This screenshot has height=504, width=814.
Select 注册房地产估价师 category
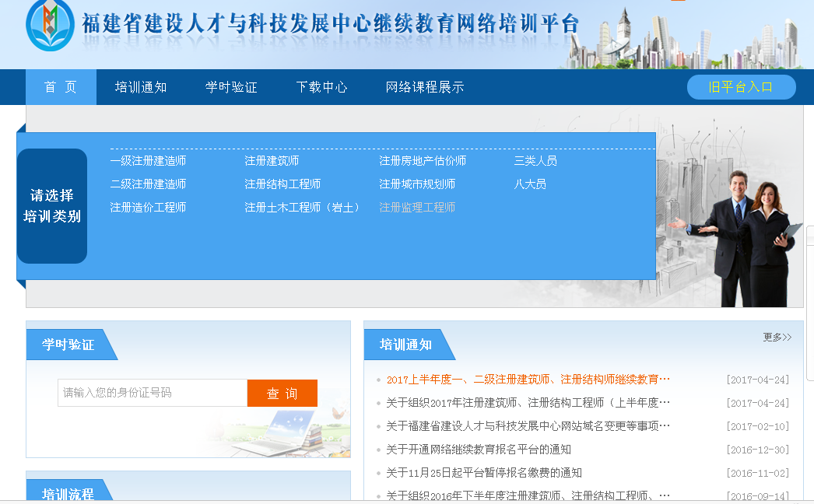[423, 161]
